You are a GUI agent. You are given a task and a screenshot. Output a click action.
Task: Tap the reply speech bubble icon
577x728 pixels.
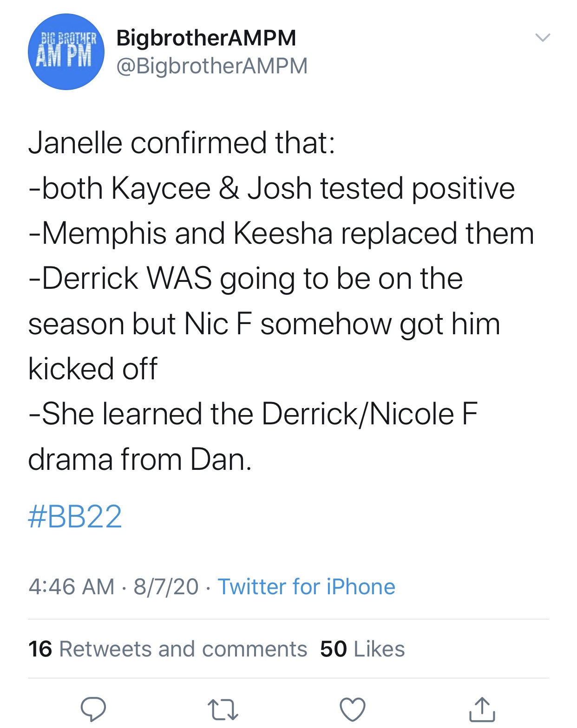pyautogui.click(x=93, y=709)
